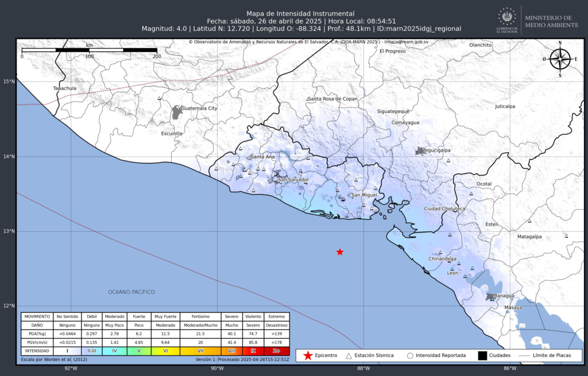Click the San Miguel city label

coord(364,195)
